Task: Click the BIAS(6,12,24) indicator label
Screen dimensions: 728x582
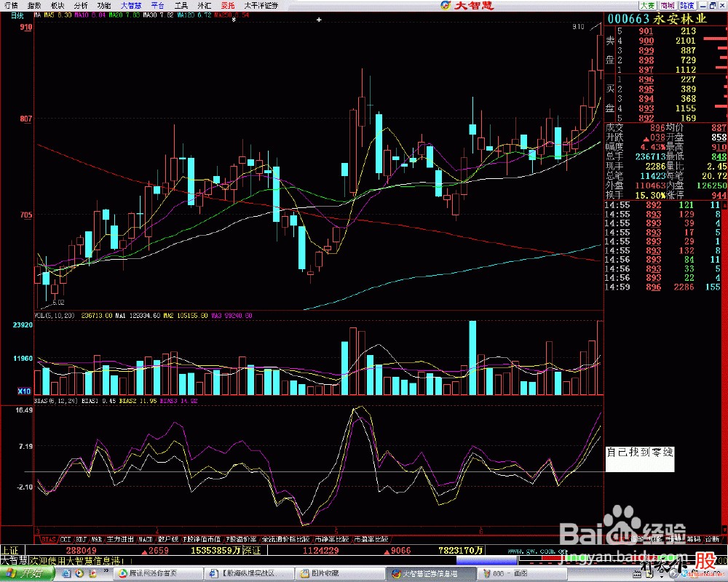Action: click(x=56, y=401)
